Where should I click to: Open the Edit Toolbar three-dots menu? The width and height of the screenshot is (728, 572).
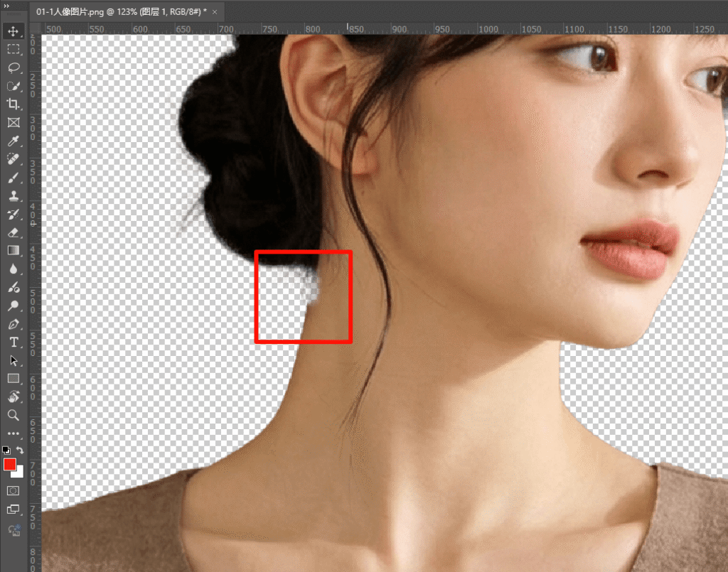click(14, 433)
